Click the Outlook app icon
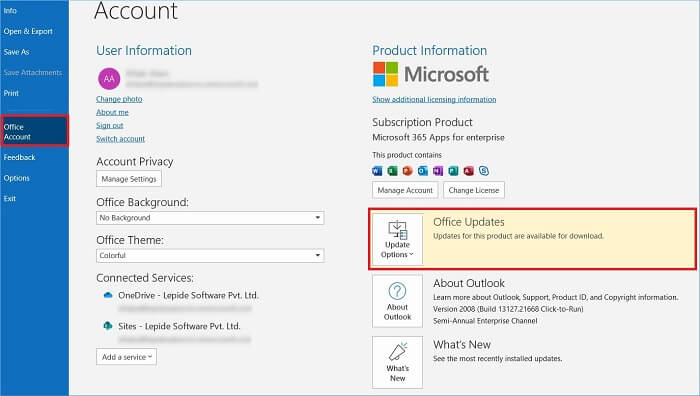Viewport: 700px width, 396px height. 423,171
